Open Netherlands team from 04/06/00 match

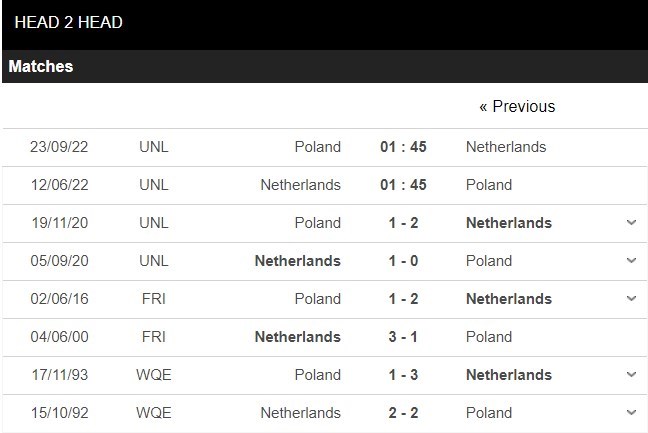tap(298, 337)
